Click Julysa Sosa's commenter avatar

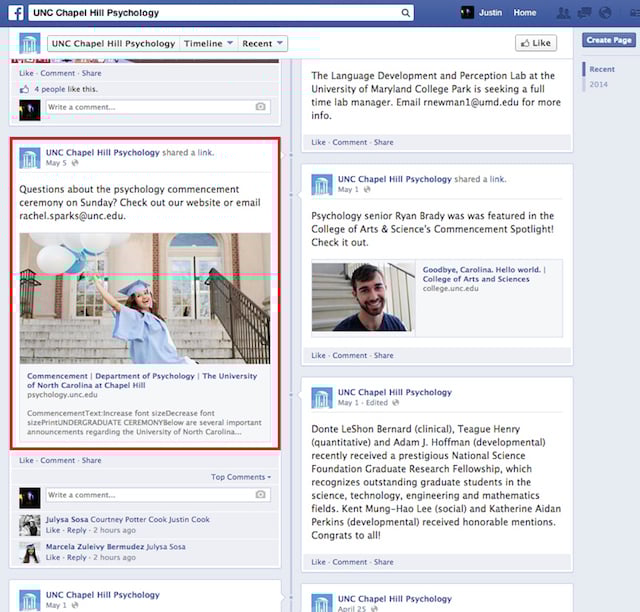pos(30,525)
